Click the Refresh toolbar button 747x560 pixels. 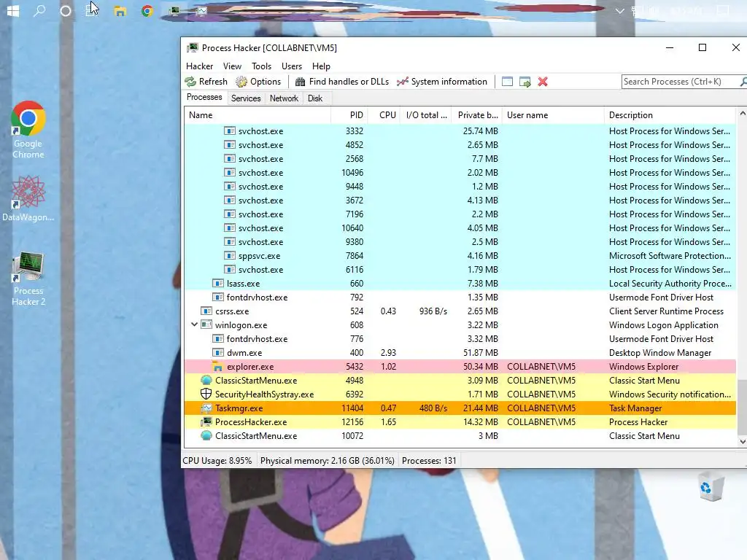(x=206, y=82)
